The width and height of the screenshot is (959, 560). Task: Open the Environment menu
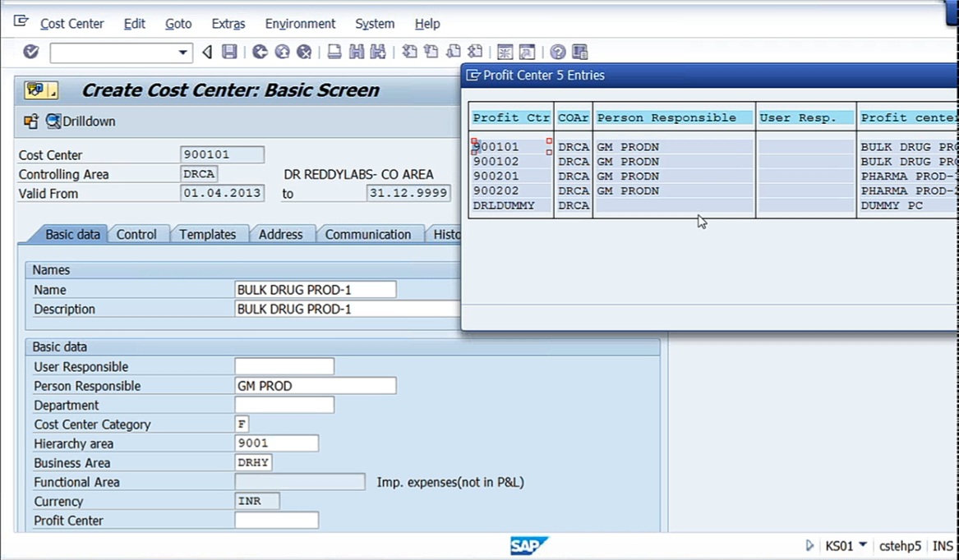(x=300, y=24)
